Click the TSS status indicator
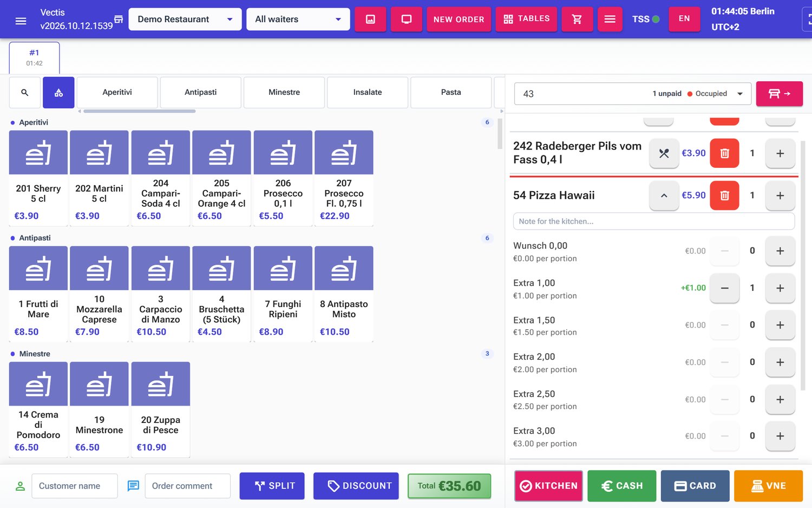 (645, 19)
